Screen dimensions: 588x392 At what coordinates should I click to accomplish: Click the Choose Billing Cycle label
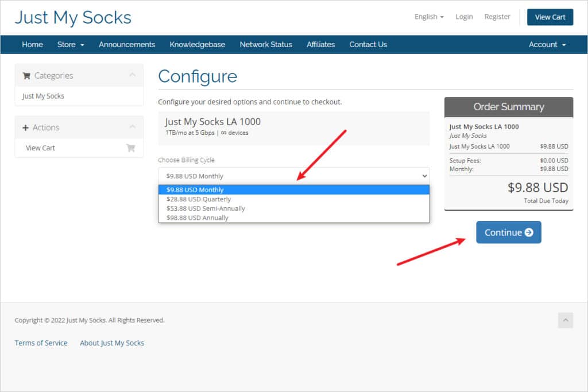(x=187, y=160)
